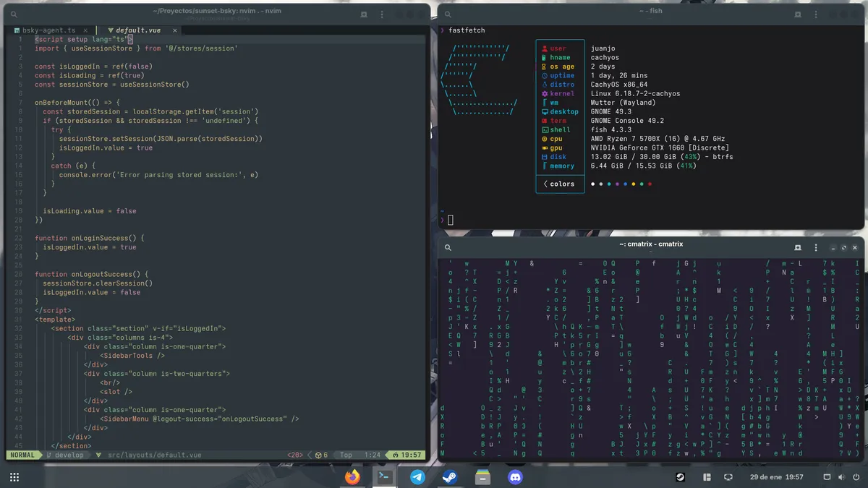This screenshot has height=488, width=868.
Task: Open the app grid launcher at bottom-left
Action: 14,476
